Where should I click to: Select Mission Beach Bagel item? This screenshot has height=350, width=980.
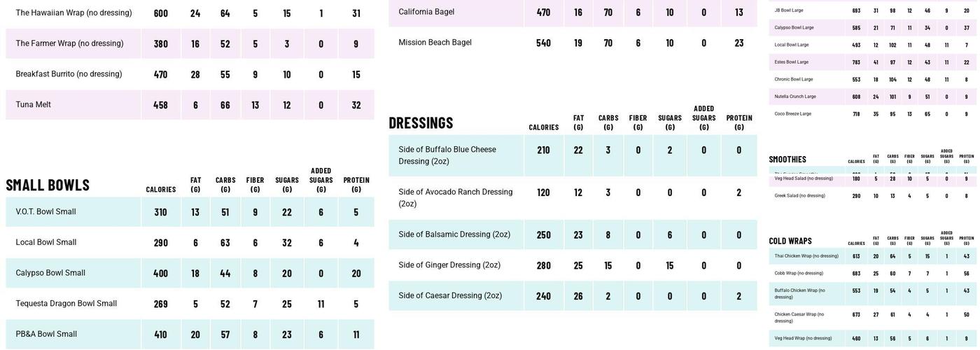pos(435,43)
